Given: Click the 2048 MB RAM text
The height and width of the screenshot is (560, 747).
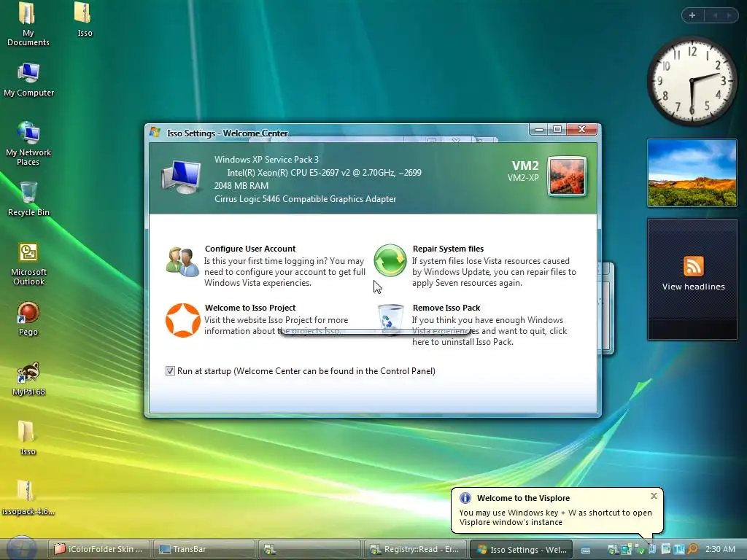Looking at the screenshot, I should [241, 186].
